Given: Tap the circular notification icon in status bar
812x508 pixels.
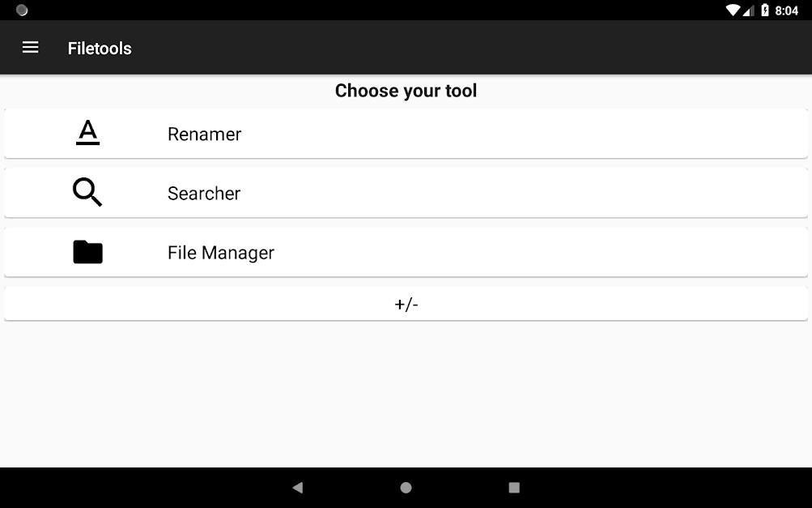Looking at the screenshot, I should [x=22, y=10].
